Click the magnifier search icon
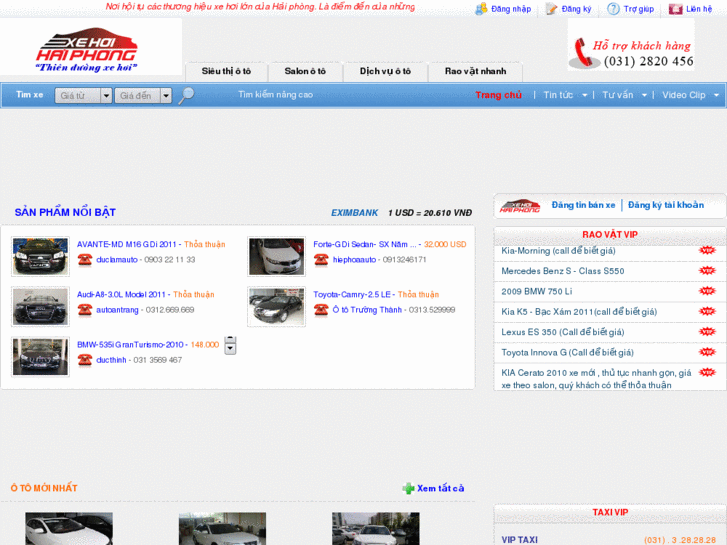Image resolution: width=727 pixels, height=545 pixels. pos(186,96)
